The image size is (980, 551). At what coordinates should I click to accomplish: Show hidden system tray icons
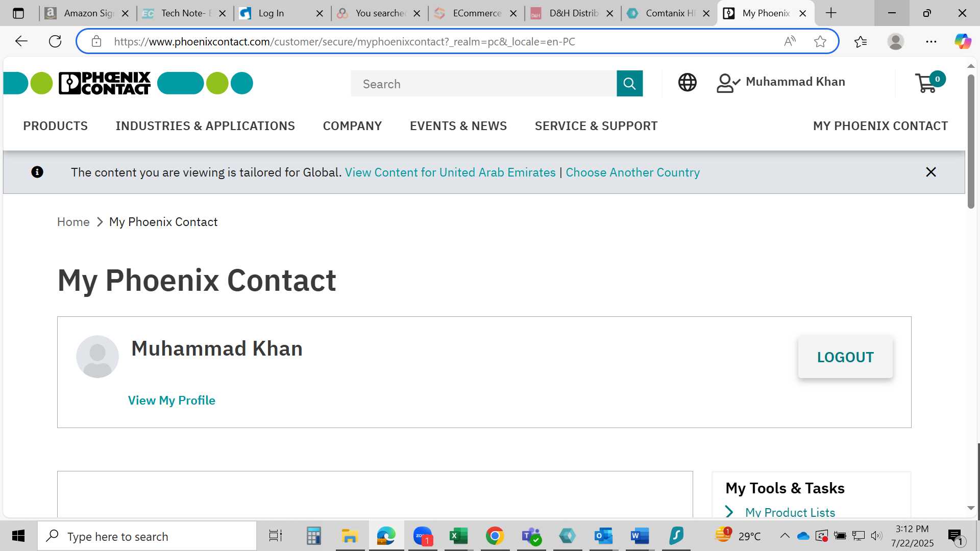pyautogui.click(x=785, y=536)
